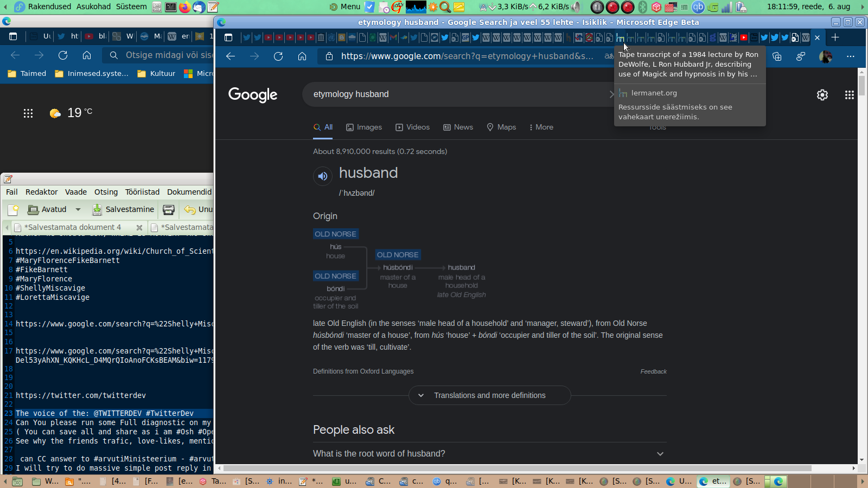868x488 pixels.
Task: Open the More search filters dropdown
Action: [541, 127]
